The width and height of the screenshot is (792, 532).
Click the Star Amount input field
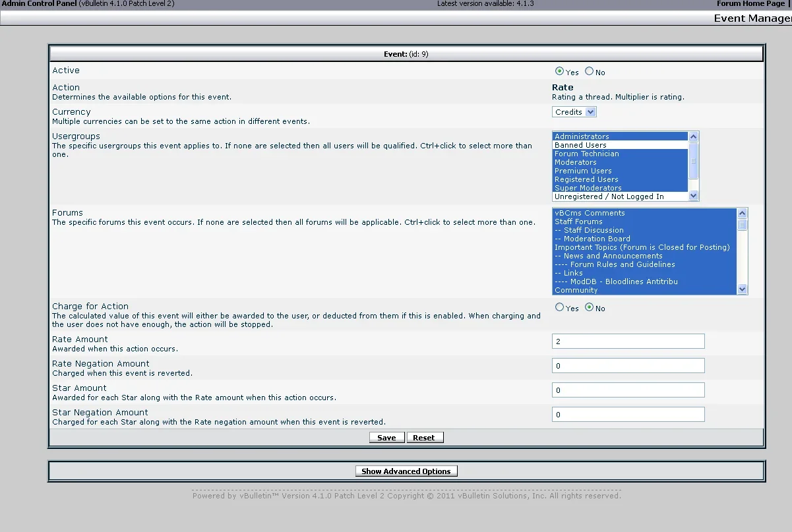(x=628, y=390)
